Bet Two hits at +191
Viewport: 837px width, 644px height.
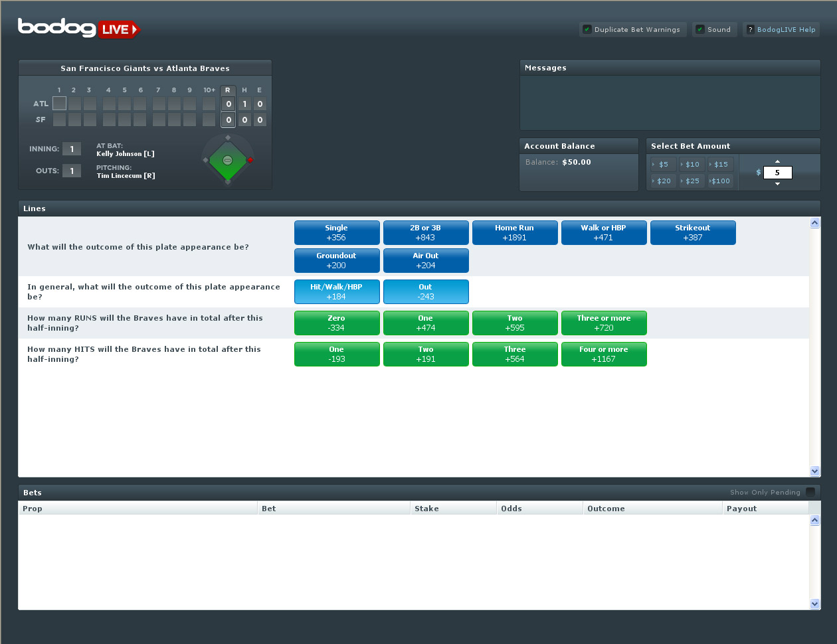click(426, 354)
